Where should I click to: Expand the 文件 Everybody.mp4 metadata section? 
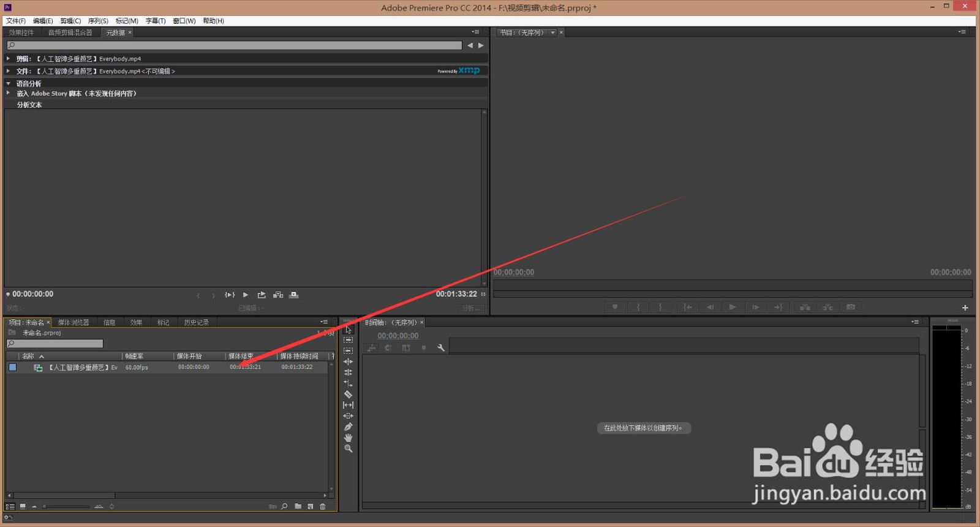tap(8, 71)
